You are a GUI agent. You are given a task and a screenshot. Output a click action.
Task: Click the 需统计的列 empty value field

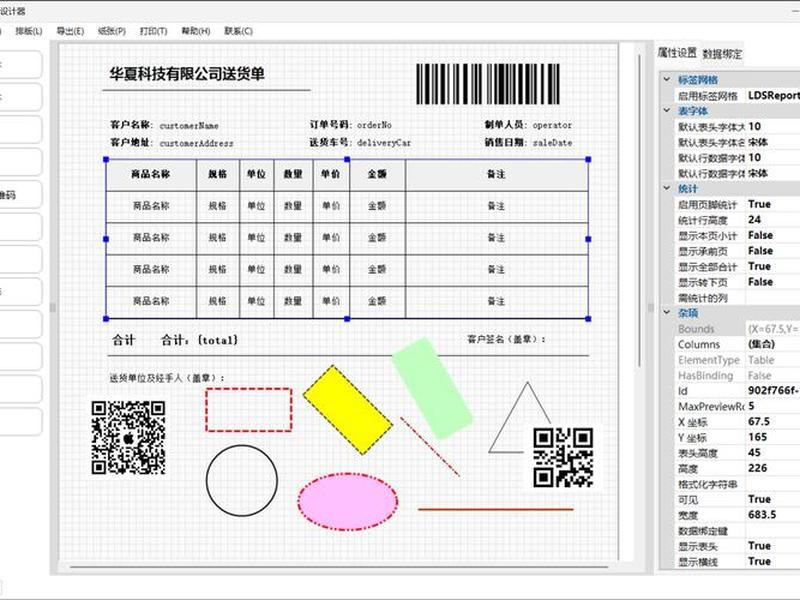[772, 297]
